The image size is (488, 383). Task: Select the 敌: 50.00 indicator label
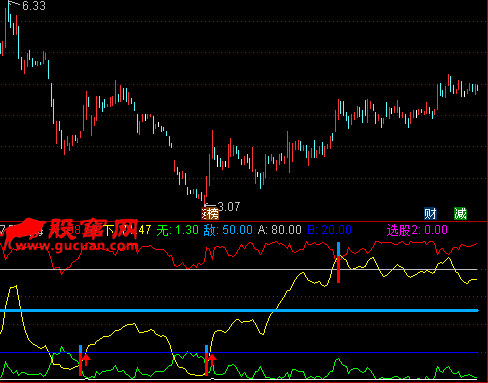(228, 230)
